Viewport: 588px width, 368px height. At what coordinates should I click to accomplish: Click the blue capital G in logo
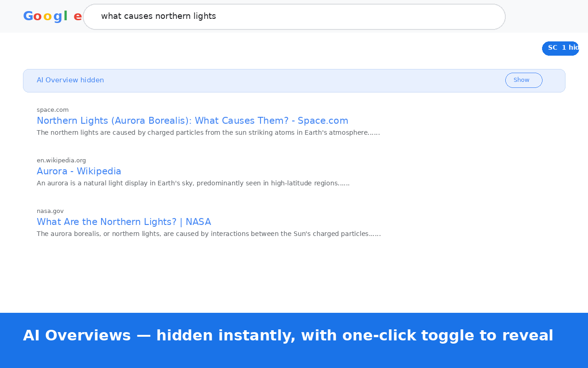click(28, 16)
